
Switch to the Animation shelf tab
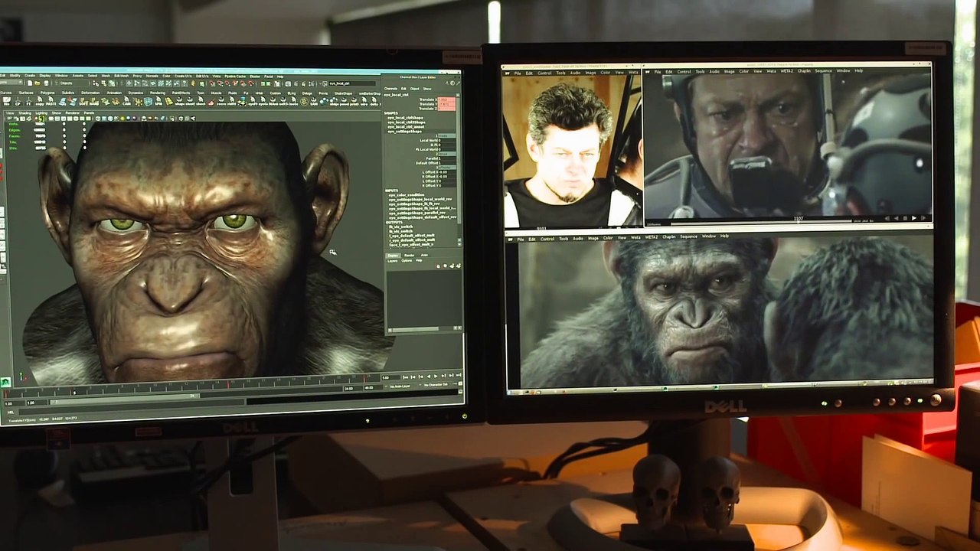pyautogui.click(x=114, y=93)
